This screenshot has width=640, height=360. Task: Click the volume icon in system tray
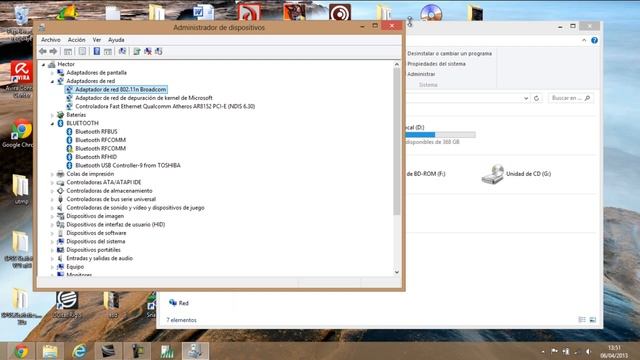pos(588,351)
